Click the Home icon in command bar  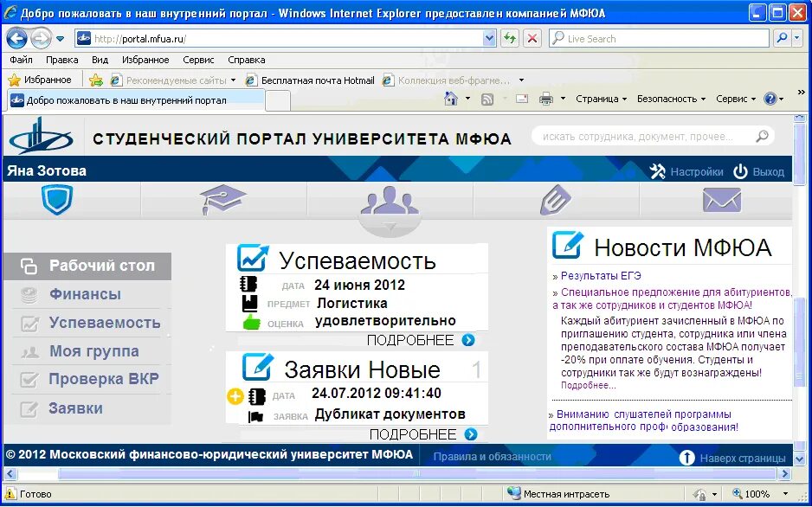(451, 99)
